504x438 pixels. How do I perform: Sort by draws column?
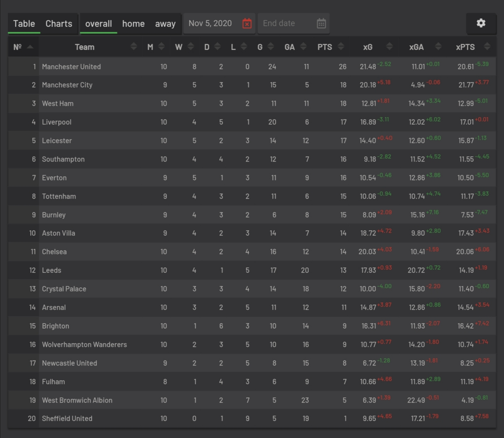pyautogui.click(x=218, y=46)
